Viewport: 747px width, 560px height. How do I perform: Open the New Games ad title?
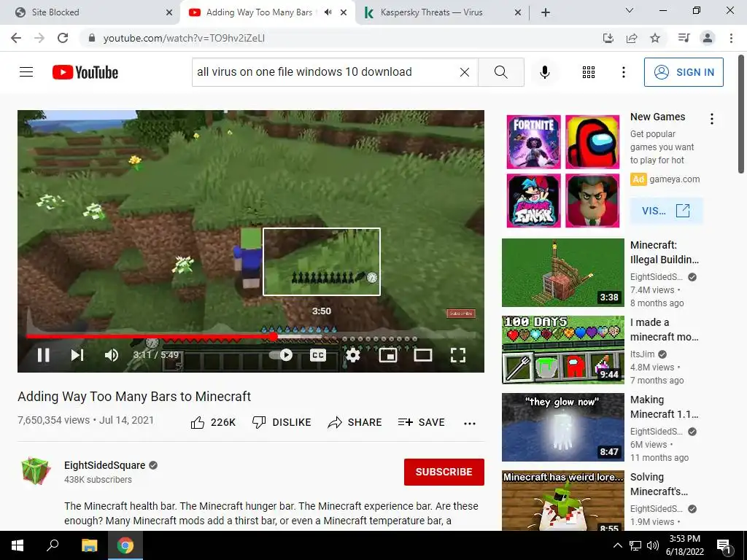[657, 117]
